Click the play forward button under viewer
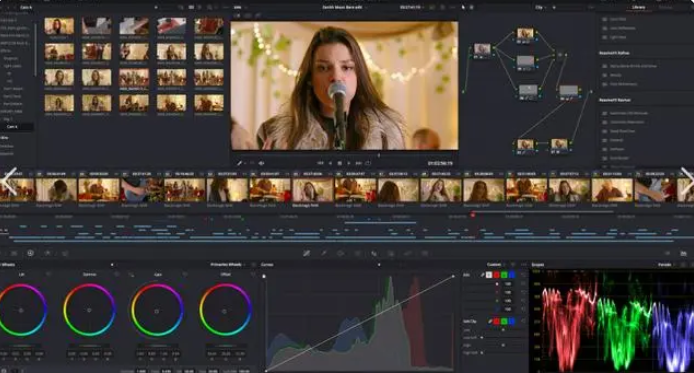The width and height of the screenshot is (694, 373). [x=349, y=163]
